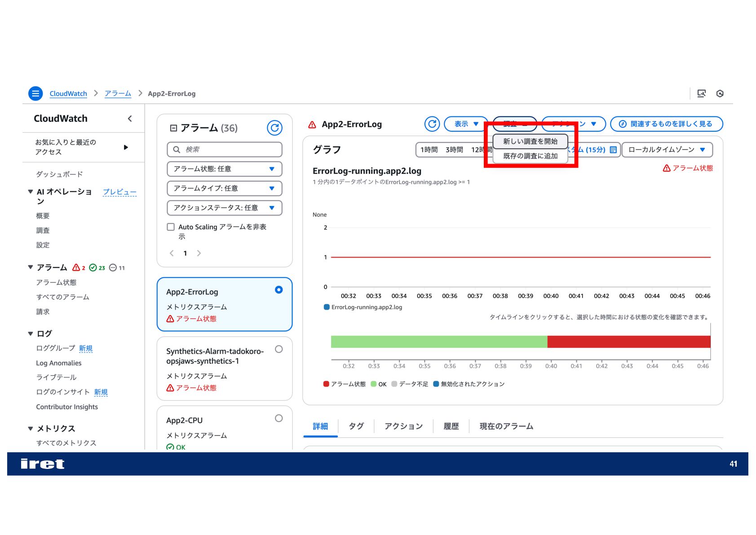Select the Synthetics-Alarm-tadokoro radio button
The image size is (756, 535).
pos(279,349)
